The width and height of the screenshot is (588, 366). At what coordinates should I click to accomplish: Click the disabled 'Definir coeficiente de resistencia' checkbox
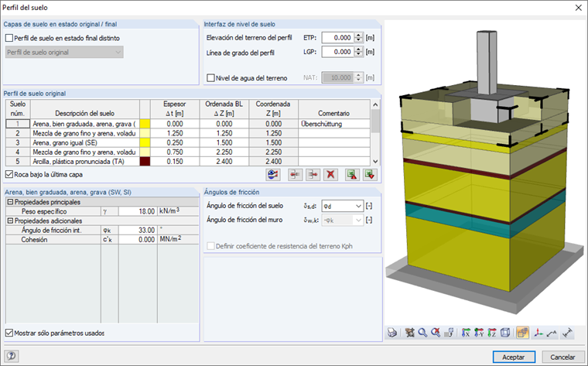tap(210, 246)
